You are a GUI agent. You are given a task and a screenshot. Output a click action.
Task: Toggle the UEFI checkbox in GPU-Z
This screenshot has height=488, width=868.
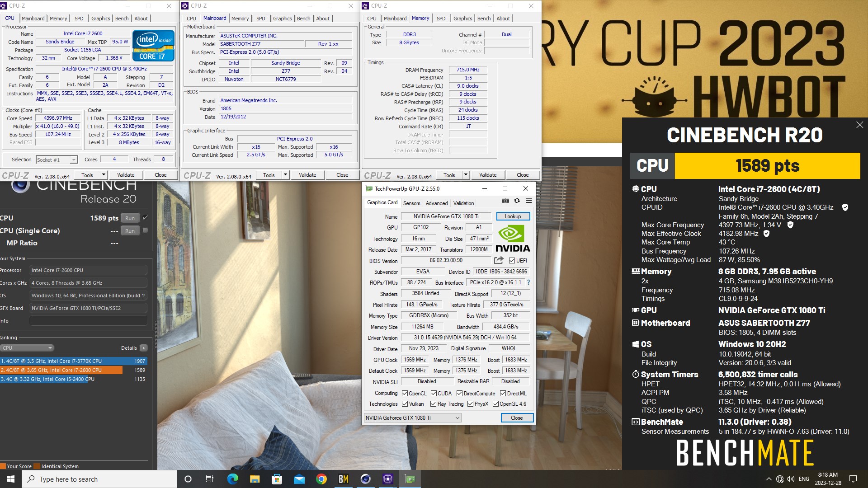coord(512,261)
